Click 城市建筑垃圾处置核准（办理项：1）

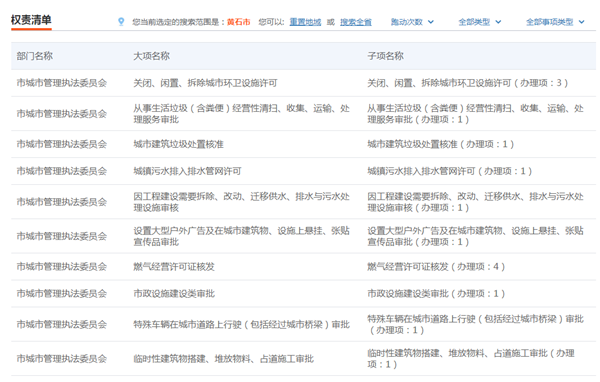tap(440, 144)
